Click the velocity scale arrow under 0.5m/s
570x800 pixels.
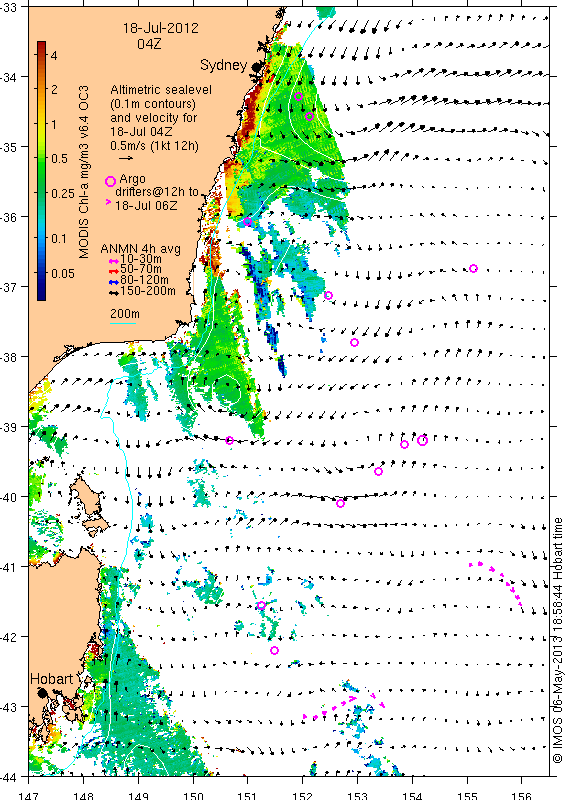[x=126, y=159]
